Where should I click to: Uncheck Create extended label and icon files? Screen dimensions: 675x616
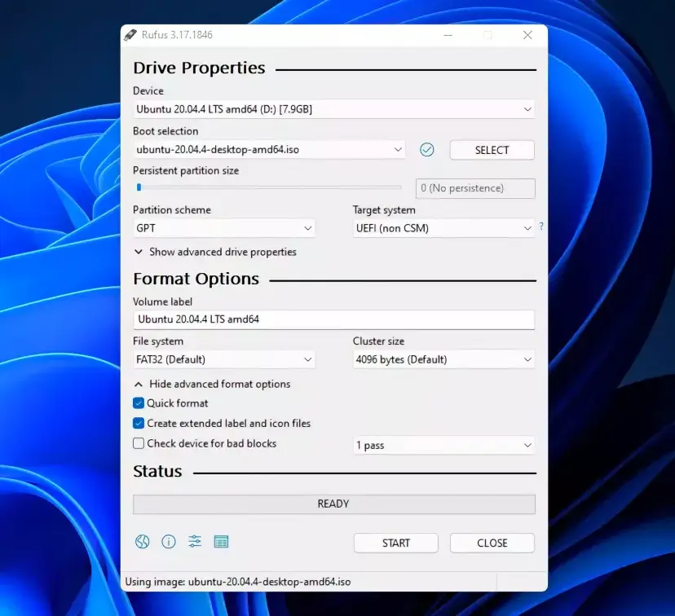point(139,423)
